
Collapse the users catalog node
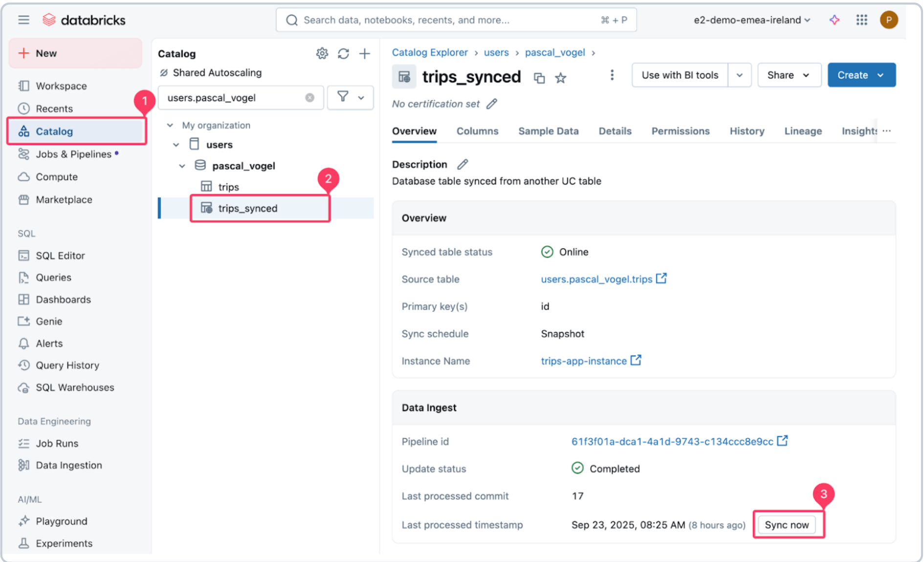176,145
